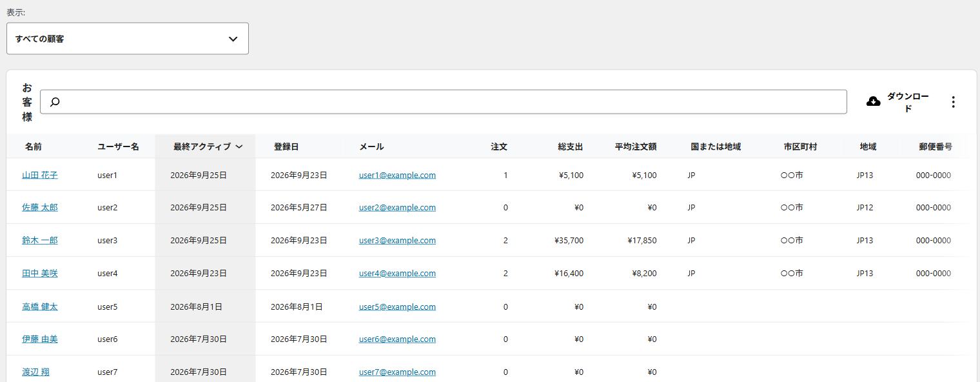Sort by the 注文 column header
Image resolution: width=980 pixels, height=382 pixels.
(499, 146)
